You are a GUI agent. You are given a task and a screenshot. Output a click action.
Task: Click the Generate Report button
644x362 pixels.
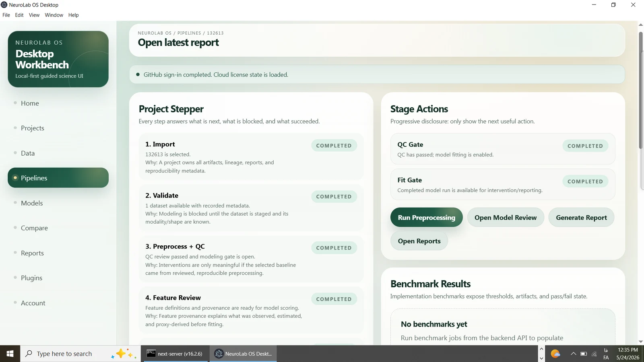pyautogui.click(x=581, y=217)
